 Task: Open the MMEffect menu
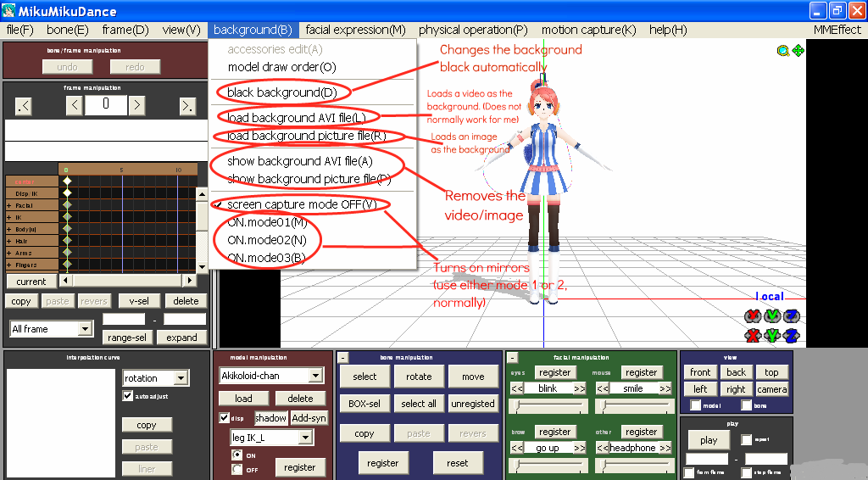[837, 30]
